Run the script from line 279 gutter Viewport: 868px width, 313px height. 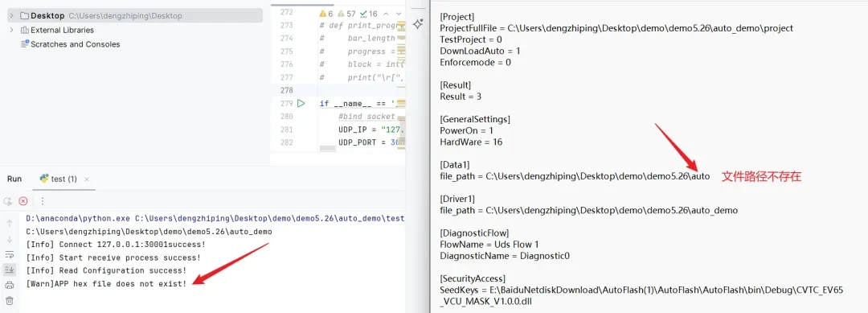point(301,103)
